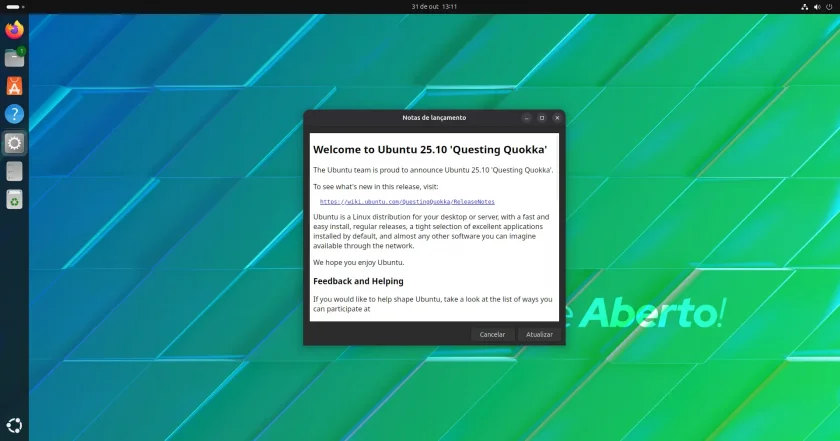Open network status icon in top bar
The image size is (840, 441).
[x=805, y=7]
